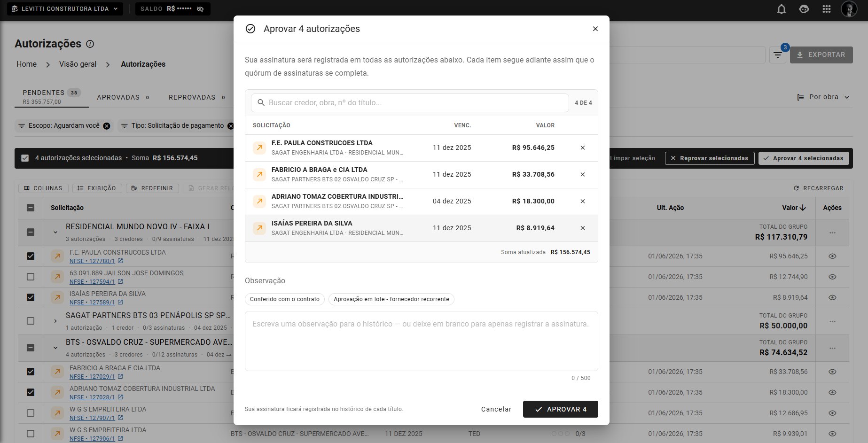Screen dimensions: 868x443
Task: Click Limpar seleção link
Action: pyautogui.click(x=633, y=158)
